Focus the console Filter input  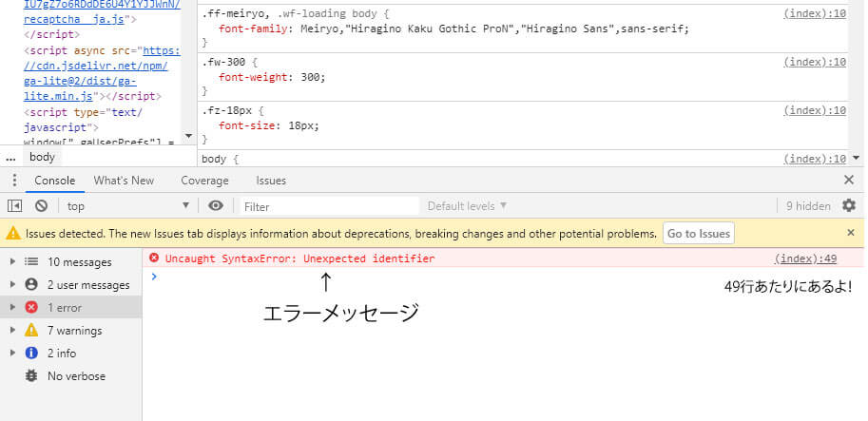coord(330,206)
